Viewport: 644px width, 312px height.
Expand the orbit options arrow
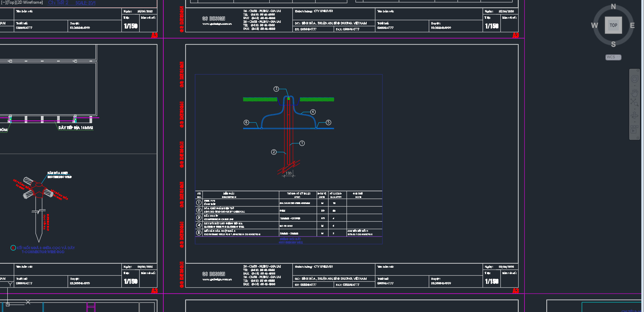tap(634, 122)
